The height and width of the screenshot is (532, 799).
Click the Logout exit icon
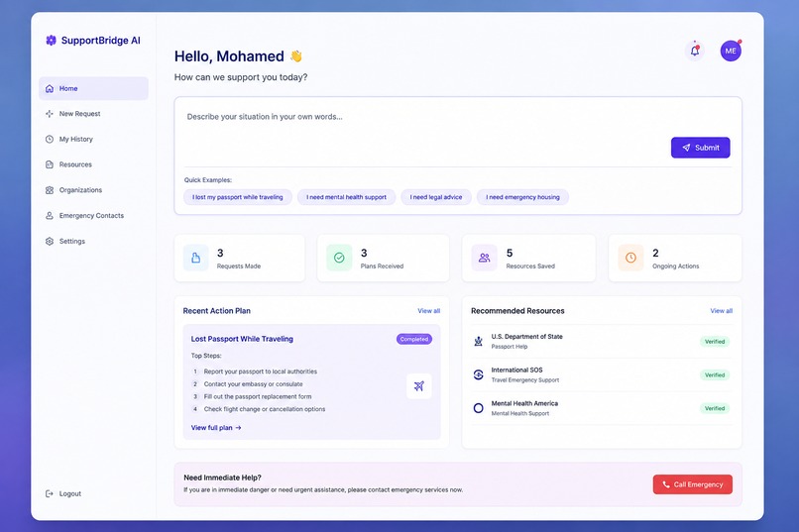point(50,493)
